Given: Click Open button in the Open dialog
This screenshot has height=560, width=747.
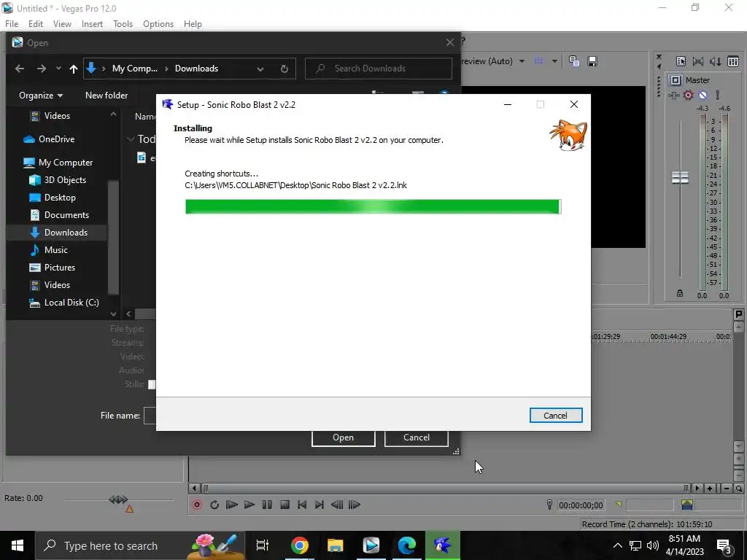Looking at the screenshot, I should click(343, 437).
